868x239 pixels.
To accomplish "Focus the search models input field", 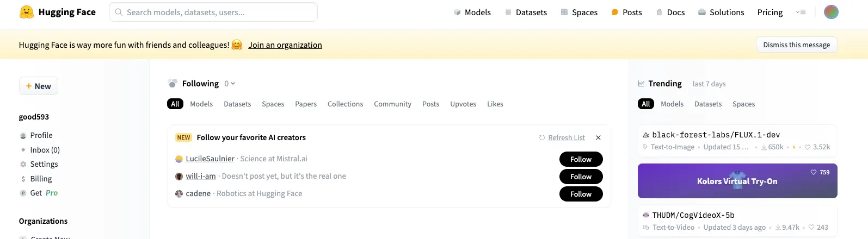I will pos(213,12).
